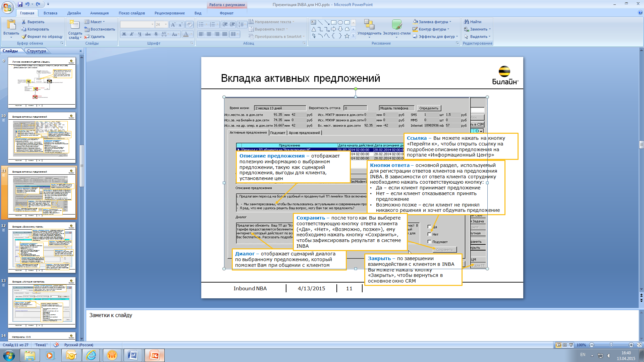Copy selection with Копировать
The width and height of the screenshot is (644, 362).
[x=35, y=29]
